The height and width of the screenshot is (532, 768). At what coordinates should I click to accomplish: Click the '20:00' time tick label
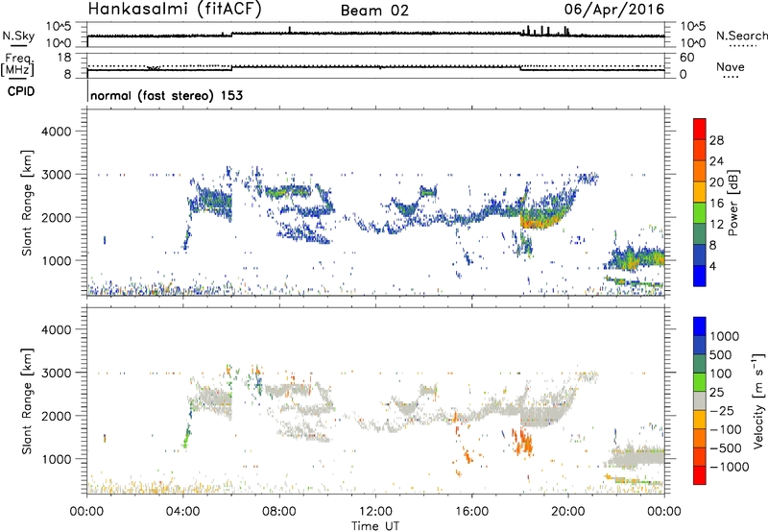[x=568, y=512]
